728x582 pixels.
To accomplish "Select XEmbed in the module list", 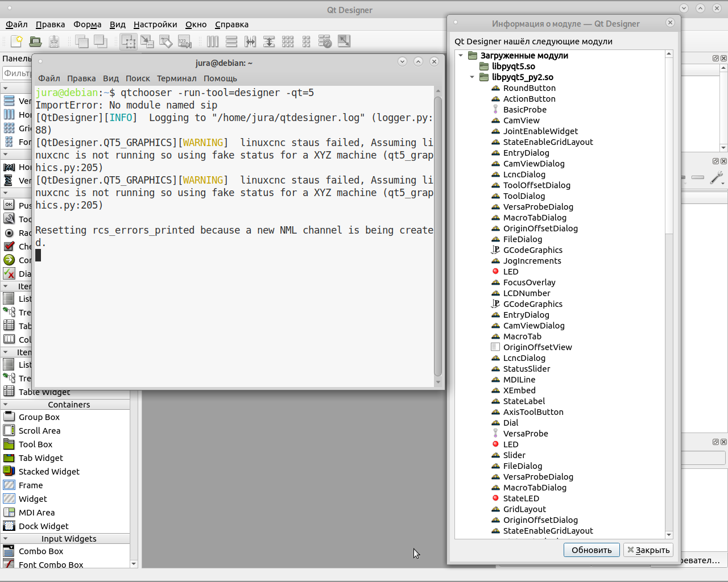I will pyautogui.click(x=519, y=390).
